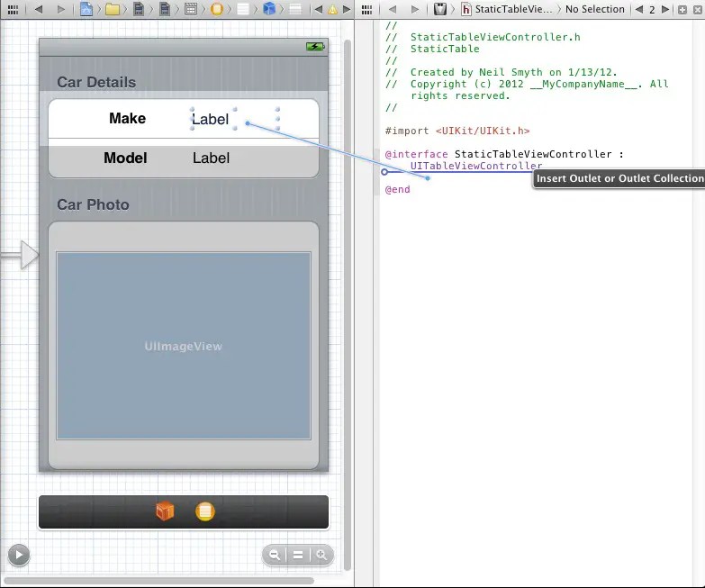Open related files menu in assistant editor
This screenshot has width=705, height=588.
point(366,9)
